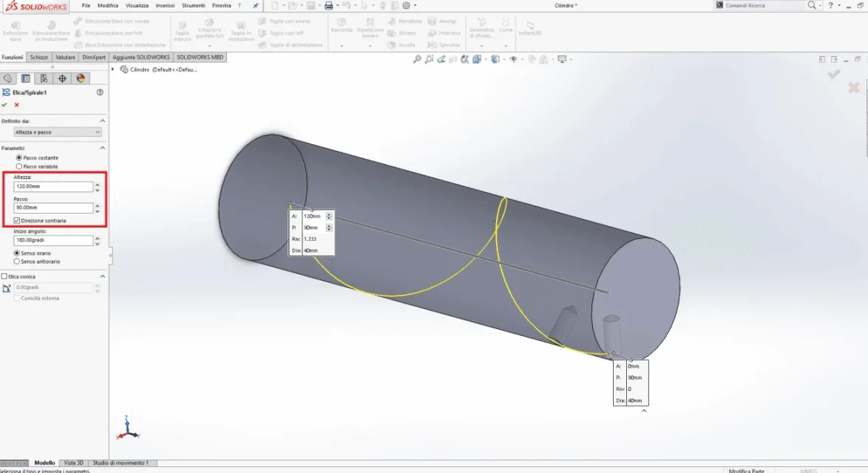Click the large confirm checkmark in viewport corner

pyautogui.click(x=834, y=74)
